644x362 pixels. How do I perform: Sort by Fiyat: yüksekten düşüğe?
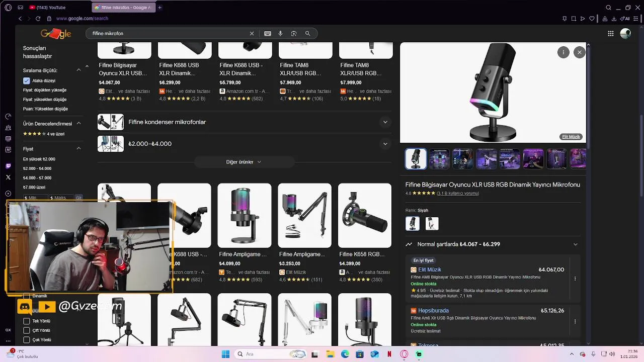pyautogui.click(x=45, y=100)
